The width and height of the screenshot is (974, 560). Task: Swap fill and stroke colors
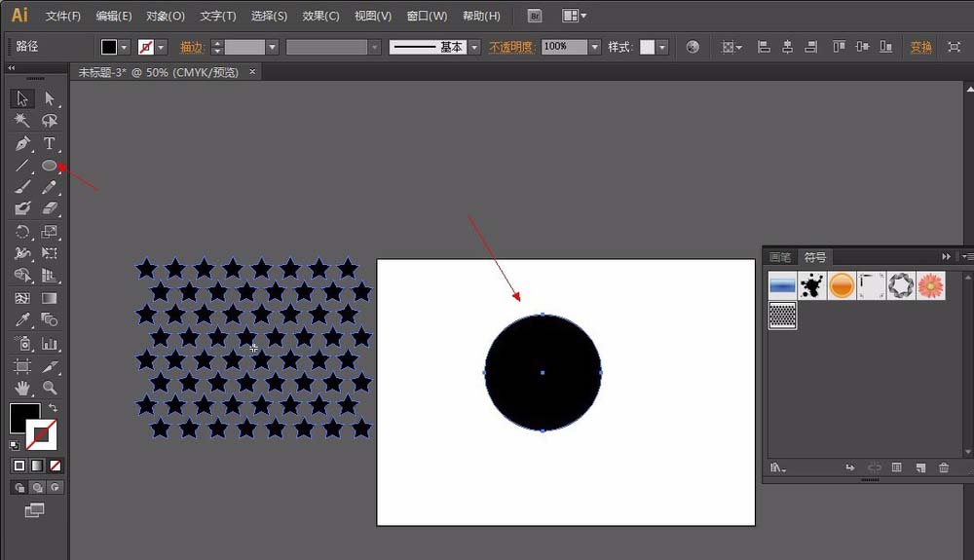pos(53,408)
